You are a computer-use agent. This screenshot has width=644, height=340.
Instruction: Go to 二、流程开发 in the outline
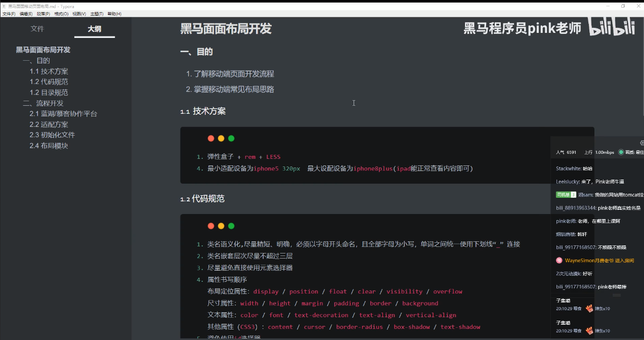pyautogui.click(x=44, y=103)
